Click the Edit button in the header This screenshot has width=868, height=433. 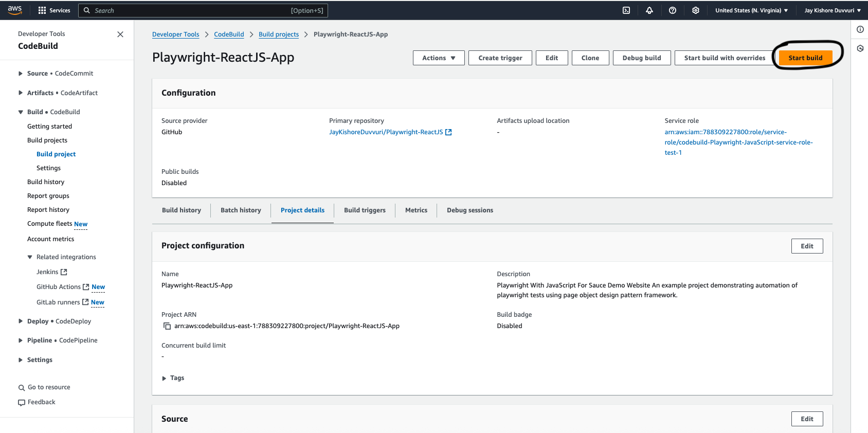[x=552, y=58]
